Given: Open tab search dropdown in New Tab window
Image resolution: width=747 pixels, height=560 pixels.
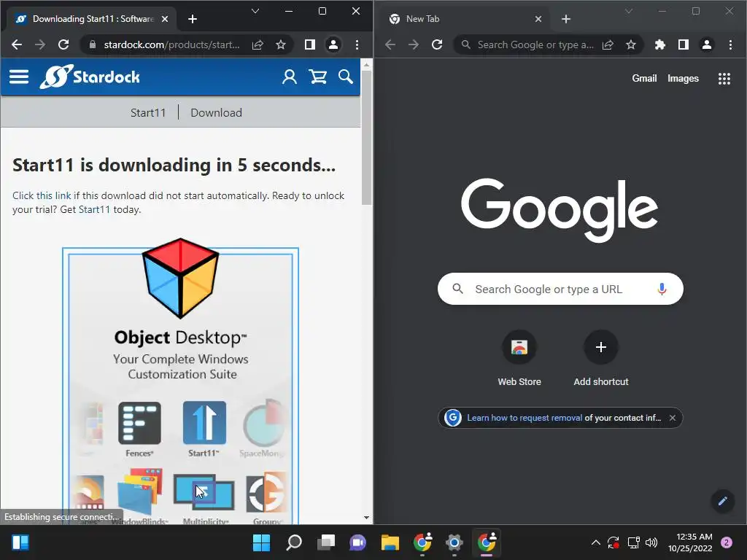Looking at the screenshot, I should [x=629, y=11].
